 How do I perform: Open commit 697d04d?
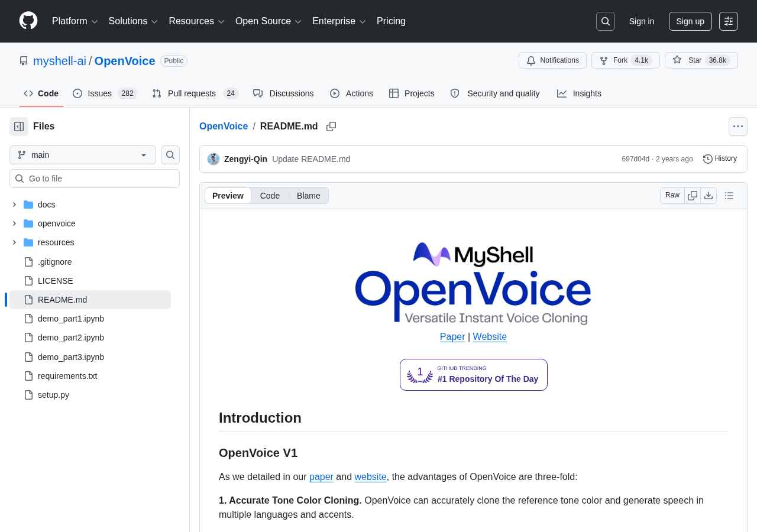pyautogui.click(x=635, y=159)
